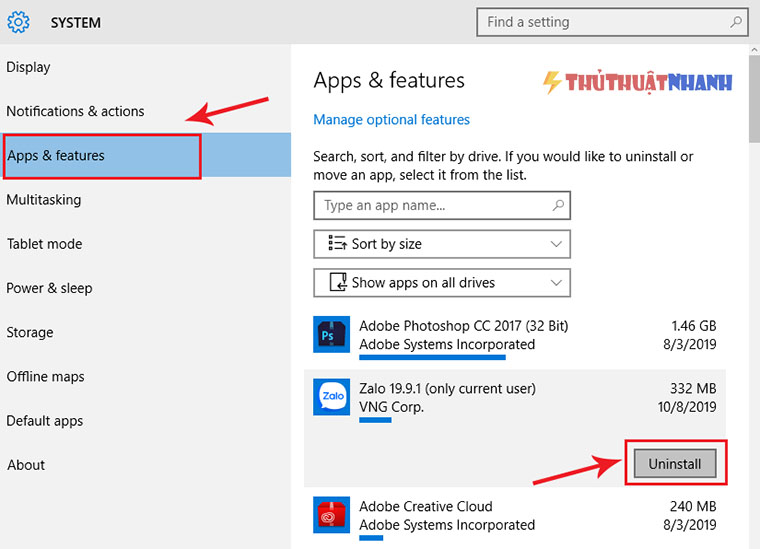The width and height of the screenshot is (760, 549).
Task: Open the Display settings section
Action: pyautogui.click(x=28, y=67)
